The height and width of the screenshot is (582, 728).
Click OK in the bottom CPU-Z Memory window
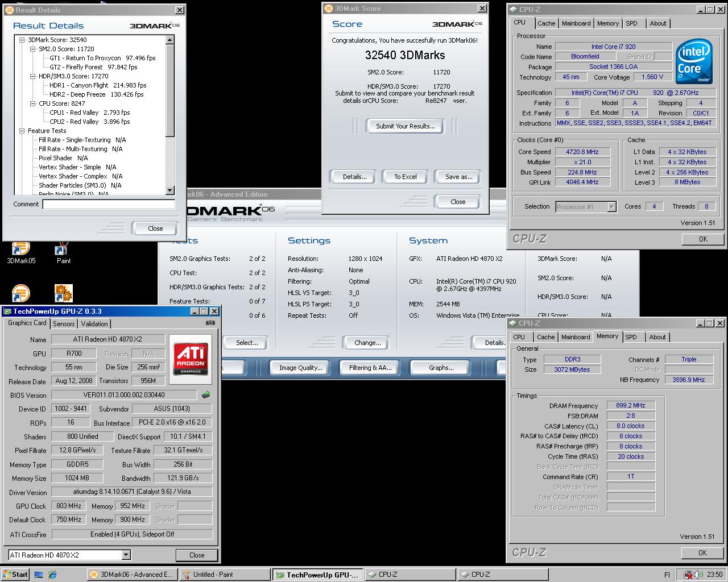click(702, 552)
